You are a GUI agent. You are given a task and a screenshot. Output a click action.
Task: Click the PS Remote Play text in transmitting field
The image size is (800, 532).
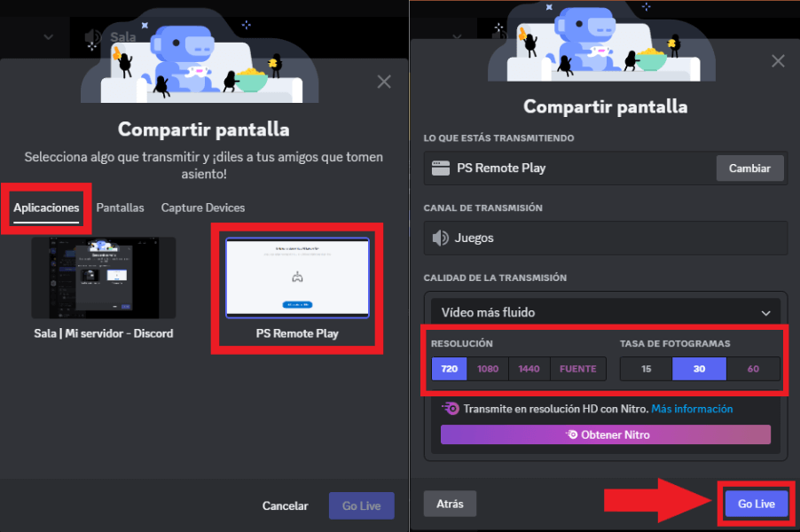pyautogui.click(x=501, y=168)
